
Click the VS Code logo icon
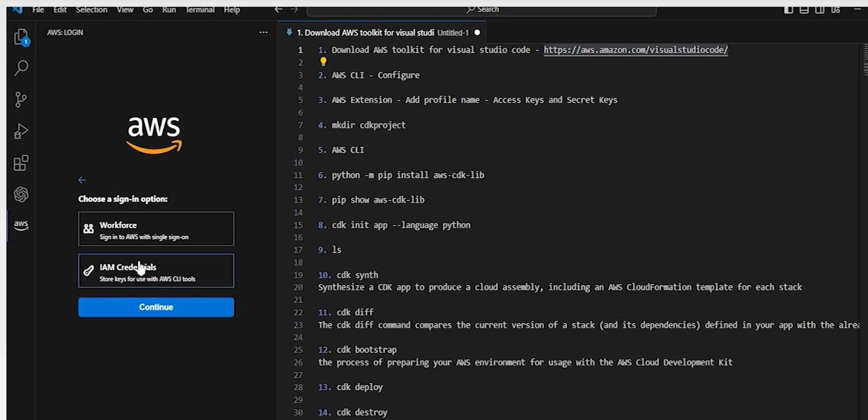point(17,10)
